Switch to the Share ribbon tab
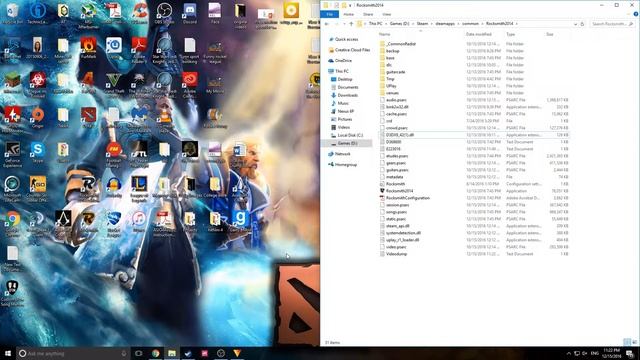 pos(368,14)
